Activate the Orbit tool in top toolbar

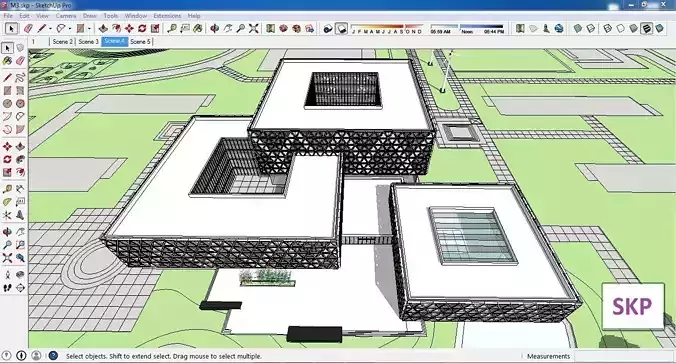214,29
